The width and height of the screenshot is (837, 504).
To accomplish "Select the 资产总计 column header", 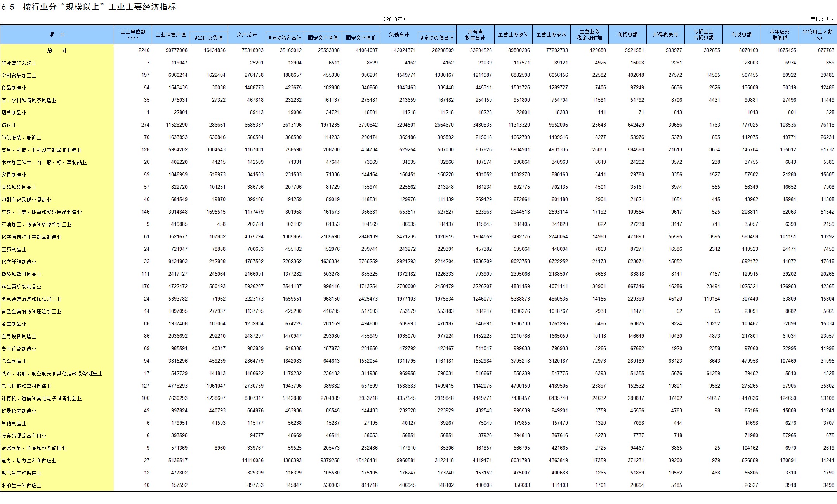I will click(247, 35).
